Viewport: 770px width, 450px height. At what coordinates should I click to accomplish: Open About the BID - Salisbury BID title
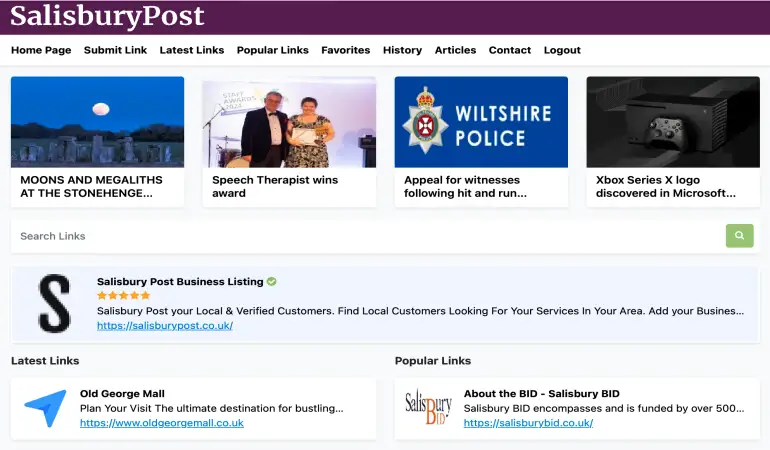tap(542, 394)
